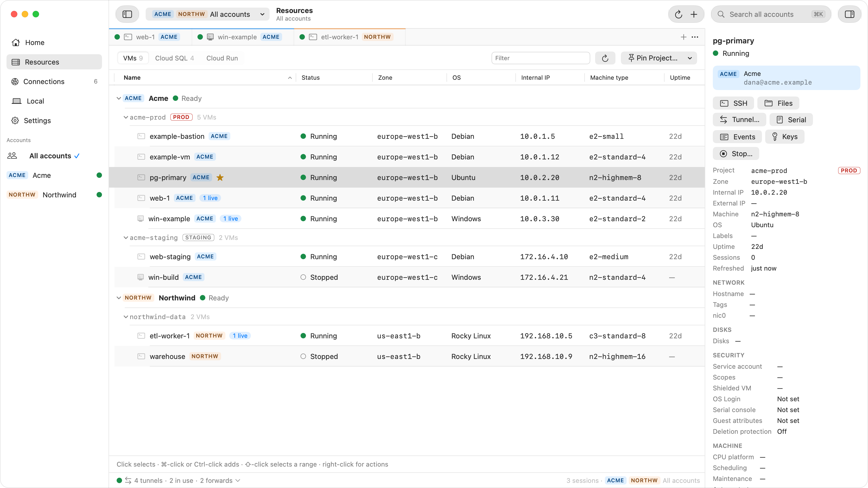The height and width of the screenshot is (488, 868).
Task: Open the session tabs more-options ellipsis
Action: pyautogui.click(x=695, y=37)
